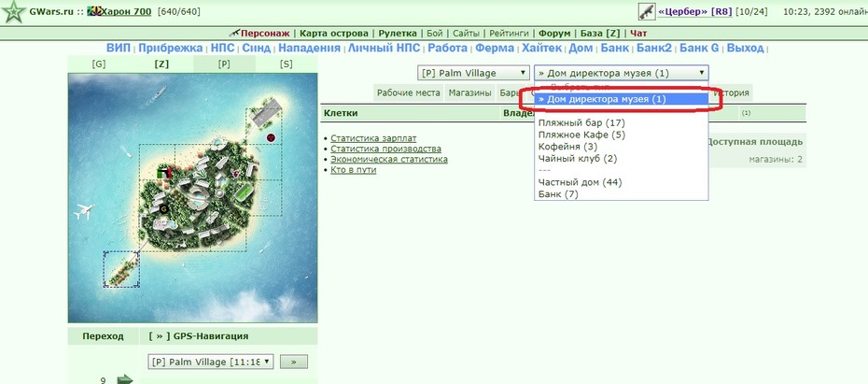Open the Банк G link
The width and height of the screenshot is (868, 384).
click(699, 49)
